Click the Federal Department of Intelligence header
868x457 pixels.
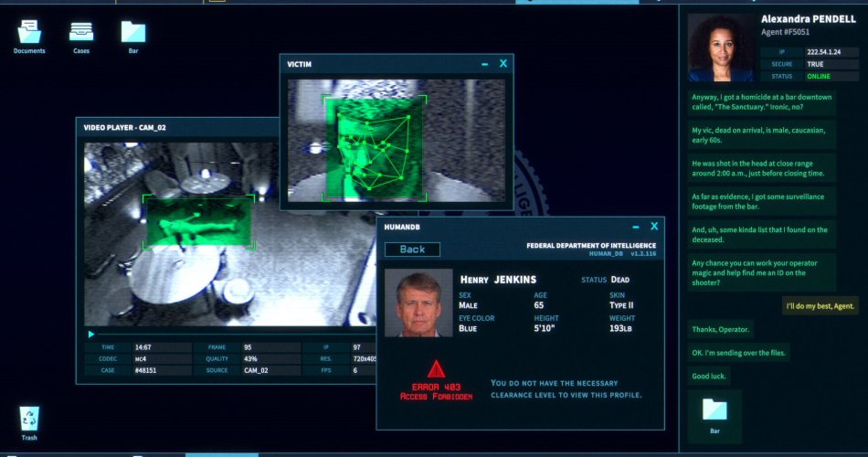[x=591, y=245]
